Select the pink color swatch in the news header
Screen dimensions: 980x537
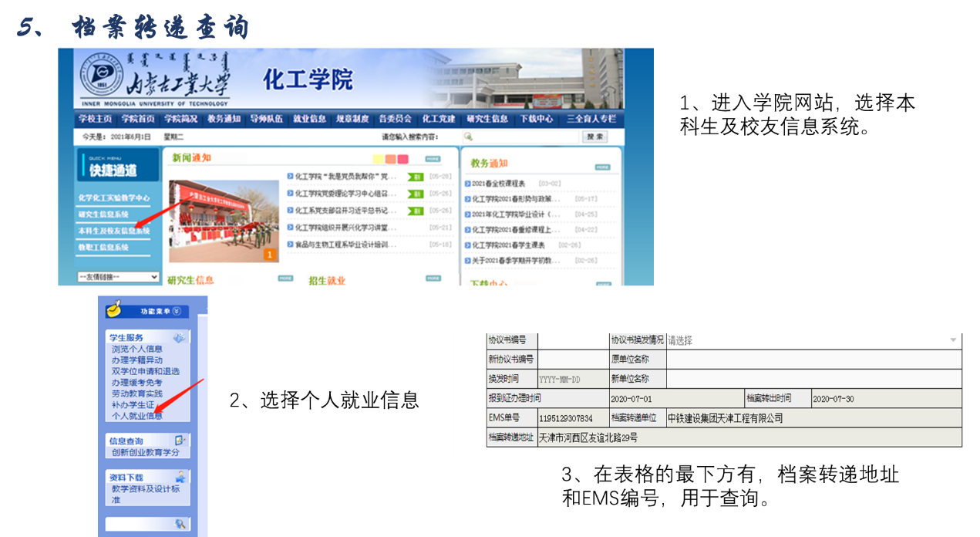(402, 159)
